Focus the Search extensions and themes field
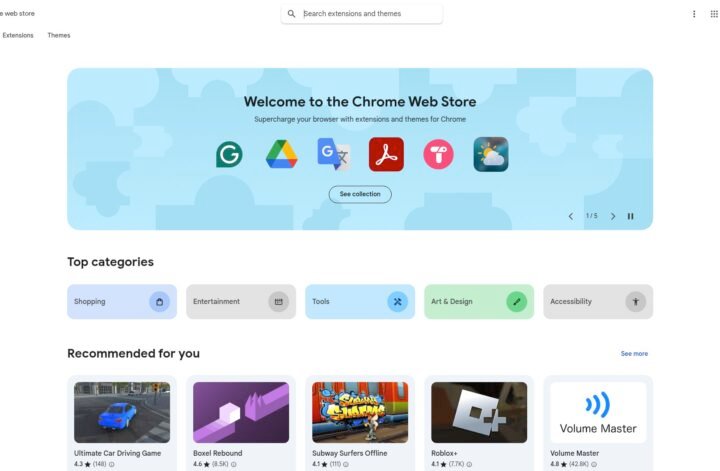 coord(362,14)
